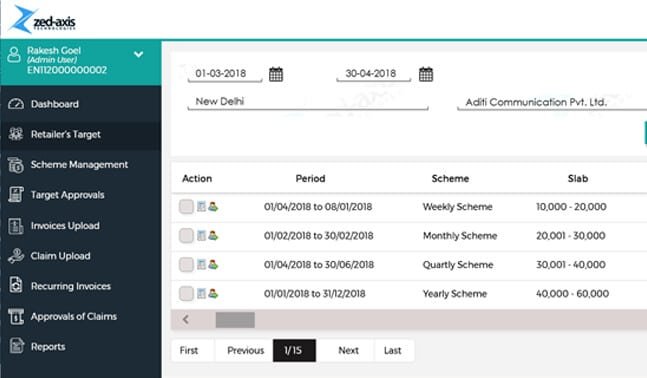
Task: Click the Quartly Scheme cell
Action: pyautogui.click(x=458, y=265)
